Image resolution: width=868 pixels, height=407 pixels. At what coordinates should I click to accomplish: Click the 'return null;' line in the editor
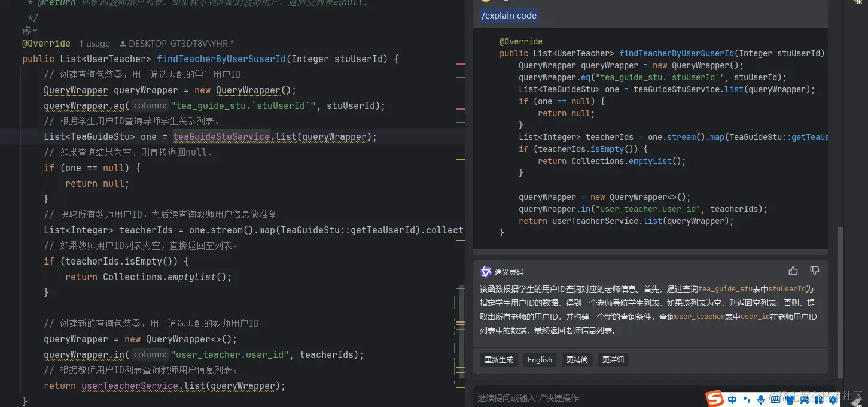[97, 183]
